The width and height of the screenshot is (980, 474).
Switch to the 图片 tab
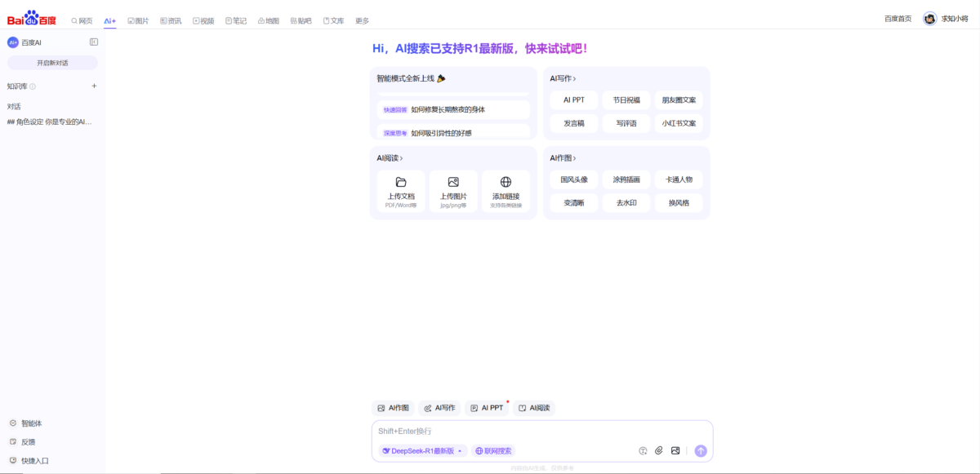(x=138, y=20)
